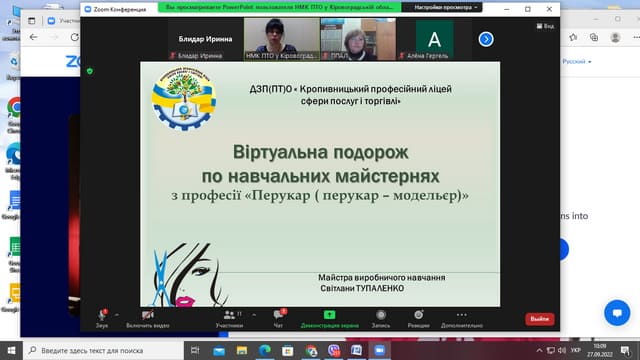Select Алёна Гергель participant tile
The width and height of the screenshot is (640, 360).
434,39
